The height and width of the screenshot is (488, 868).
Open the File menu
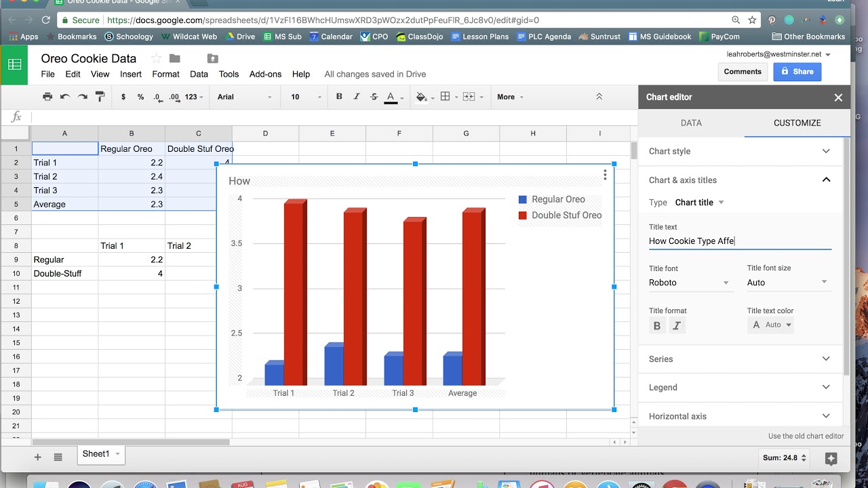click(47, 74)
